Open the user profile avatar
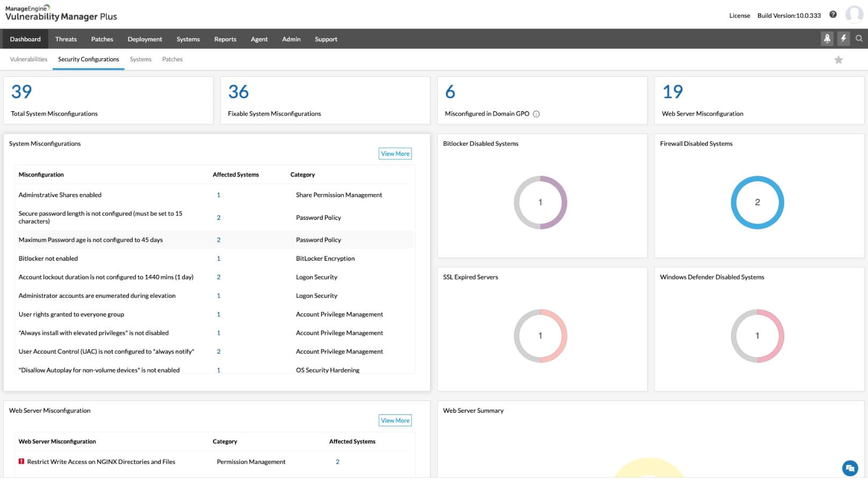The image size is (868, 480). pos(854,15)
